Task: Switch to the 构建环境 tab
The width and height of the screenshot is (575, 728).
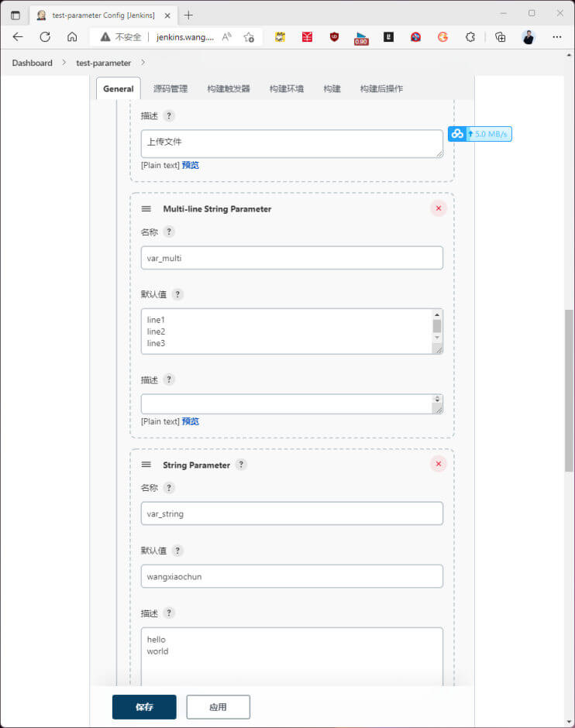Action: (287, 89)
